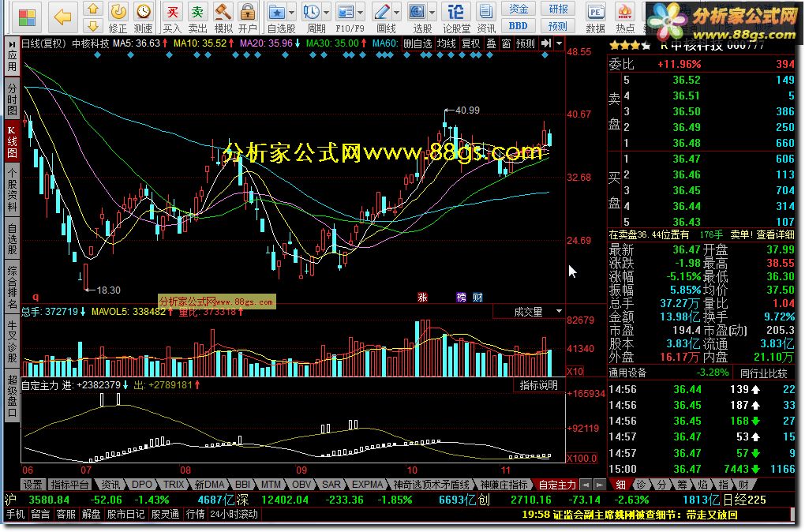Open the chart header options dropdown arrow
The width and height of the screenshot is (805, 532).
559,43
